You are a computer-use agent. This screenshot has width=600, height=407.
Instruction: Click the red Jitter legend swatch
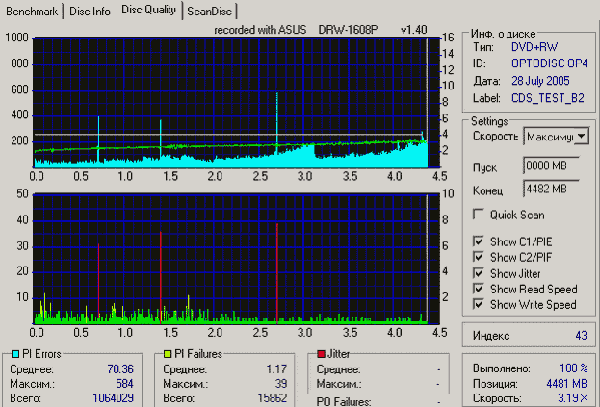click(321, 354)
